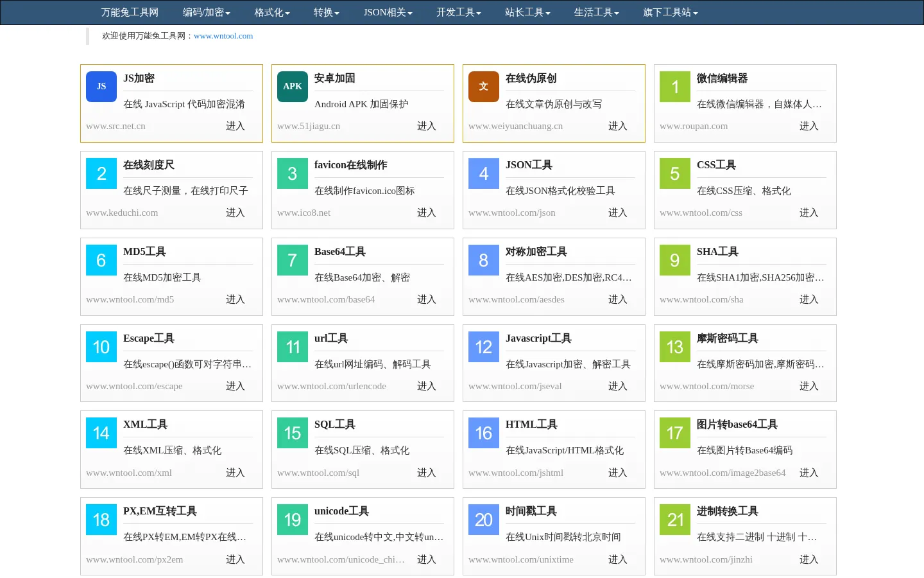Click the number 3 icon for favicon在线制作

[x=293, y=173]
